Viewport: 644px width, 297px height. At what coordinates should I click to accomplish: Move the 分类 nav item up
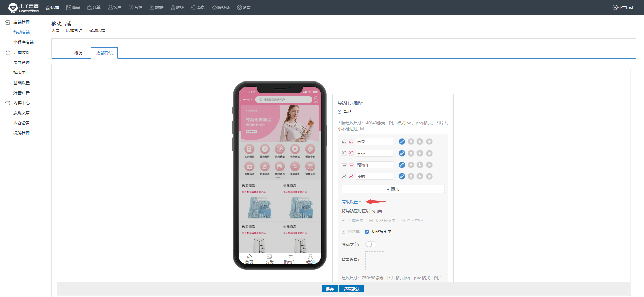pyautogui.click(x=411, y=153)
